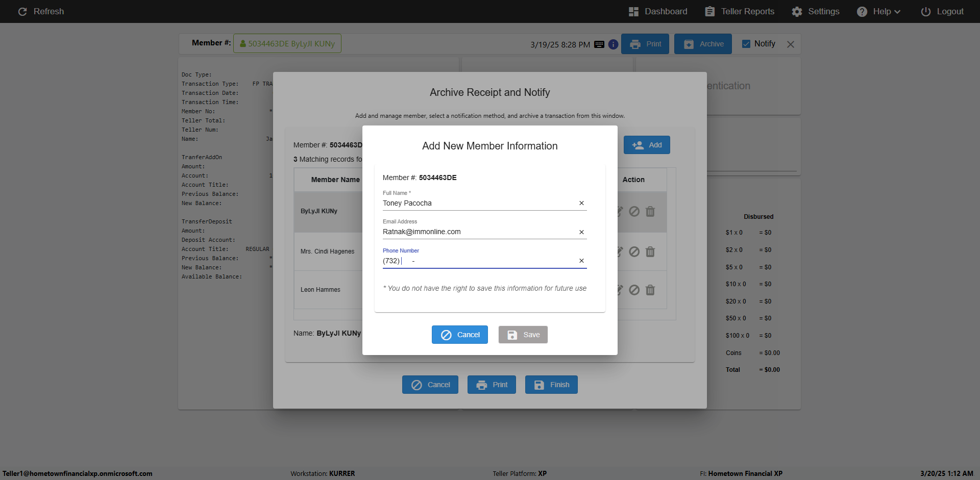Show details with the blue info icon

pos(613,44)
